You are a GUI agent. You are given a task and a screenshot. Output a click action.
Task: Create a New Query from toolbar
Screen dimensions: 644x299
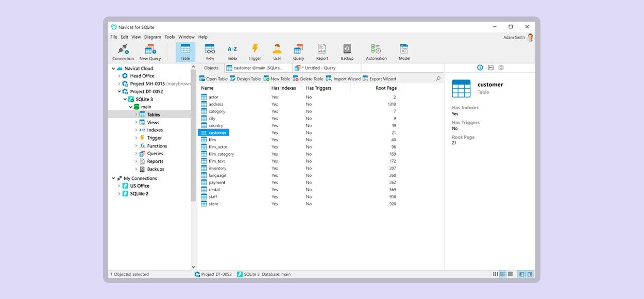(x=150, y=52)
